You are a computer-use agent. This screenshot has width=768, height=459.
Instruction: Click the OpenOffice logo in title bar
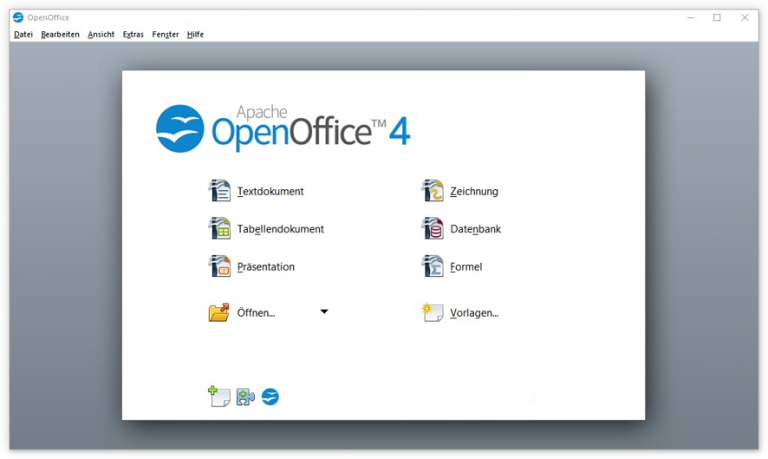point(18,17)
